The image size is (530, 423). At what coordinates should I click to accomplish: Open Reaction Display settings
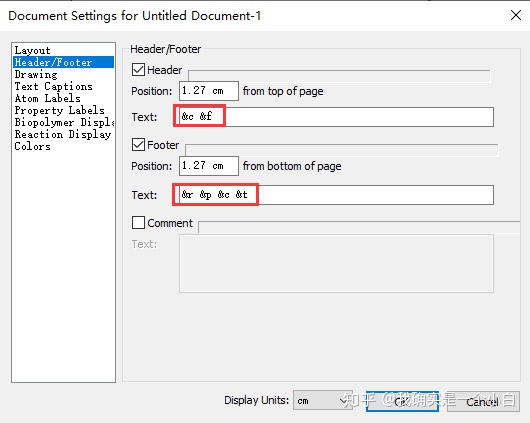pos(63,134)
